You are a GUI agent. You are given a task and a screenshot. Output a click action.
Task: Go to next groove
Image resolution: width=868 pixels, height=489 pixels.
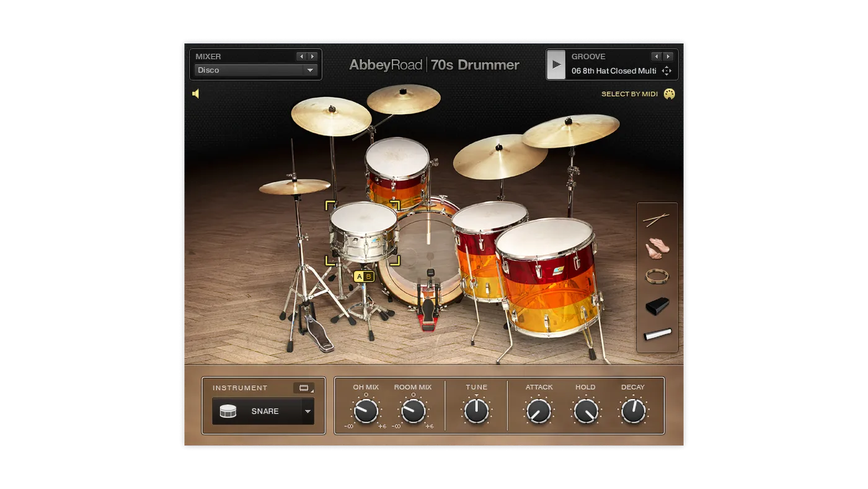(668, 56)
